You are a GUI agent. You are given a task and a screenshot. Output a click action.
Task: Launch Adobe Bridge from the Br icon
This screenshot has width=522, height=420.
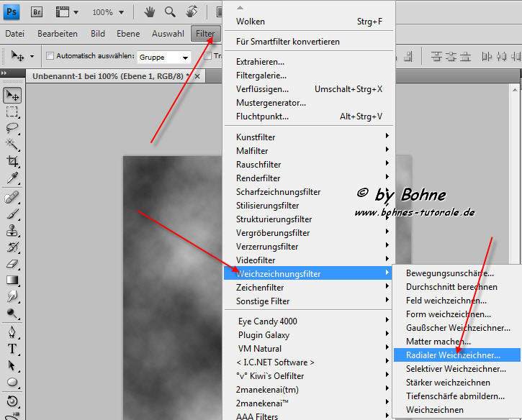pyautogui.click(x=37, y=12)
